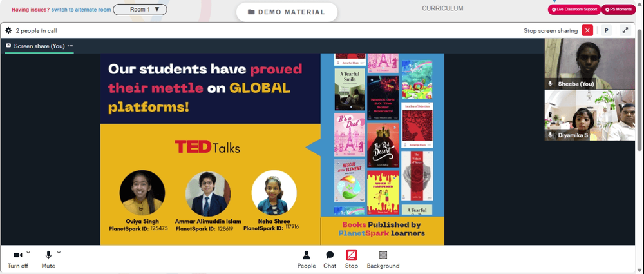Click Ammar Alimuddin Islam's photo
Viewport: 644px width, 274px height.
(x=208, y=194)
